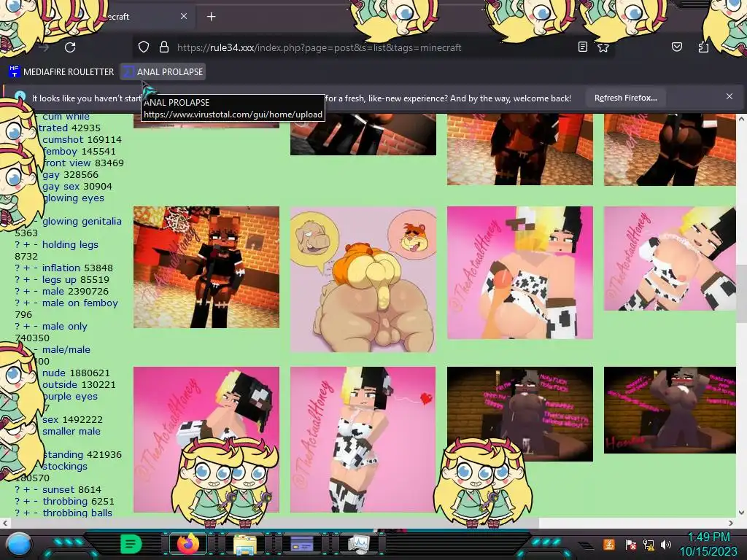
Task: Open the 'inflation' tag link
Action: [x=61, y=268]
